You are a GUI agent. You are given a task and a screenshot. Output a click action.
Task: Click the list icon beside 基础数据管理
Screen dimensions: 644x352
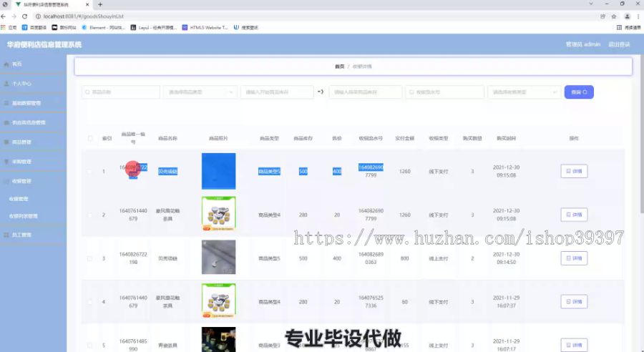(6, 103)
